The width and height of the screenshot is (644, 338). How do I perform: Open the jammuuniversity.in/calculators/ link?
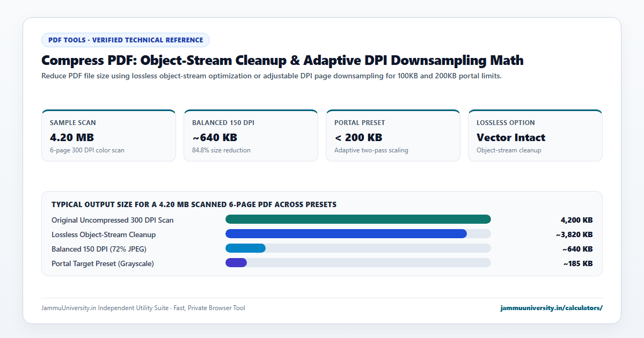[551, 308]
